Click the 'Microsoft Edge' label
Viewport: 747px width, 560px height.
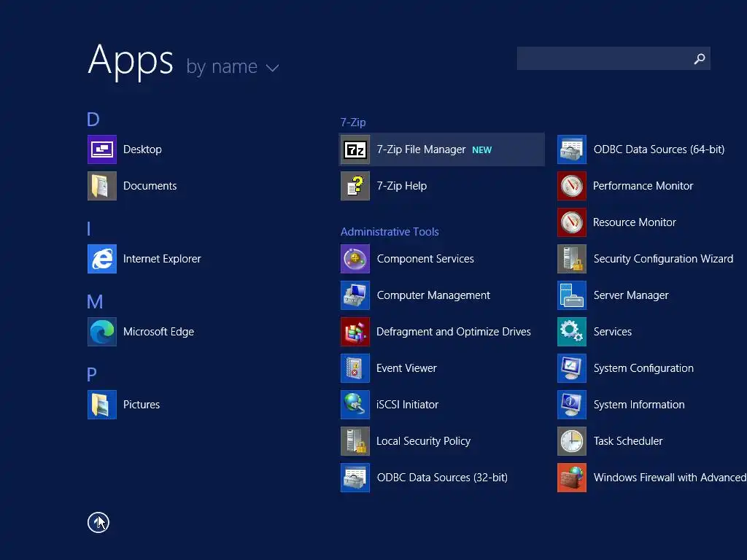(x=158, y=332)
